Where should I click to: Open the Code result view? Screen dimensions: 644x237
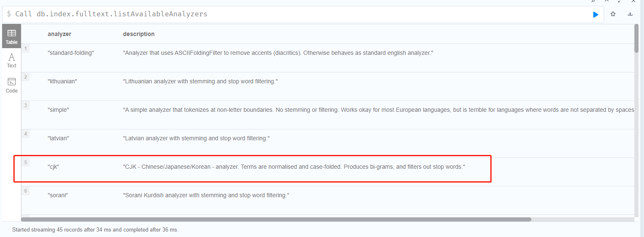12,85
